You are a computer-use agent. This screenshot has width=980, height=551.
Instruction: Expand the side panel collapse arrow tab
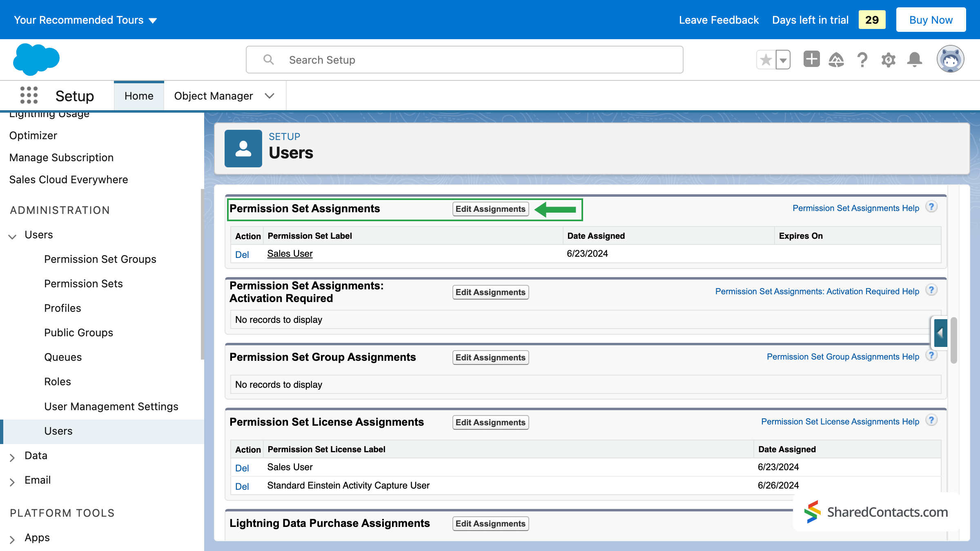point(940,333)
